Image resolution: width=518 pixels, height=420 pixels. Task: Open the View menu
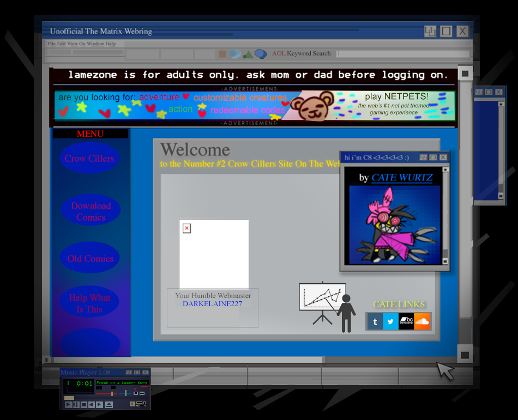click(x=72, y=44)
